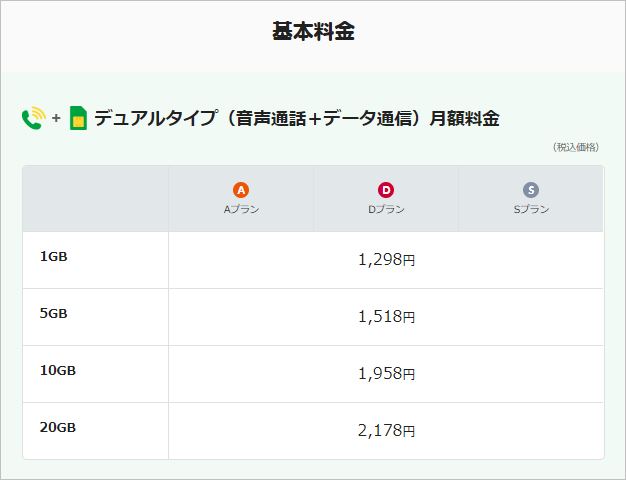Click the gray S plan icon
626x480 pixels.
coord(530,190)
